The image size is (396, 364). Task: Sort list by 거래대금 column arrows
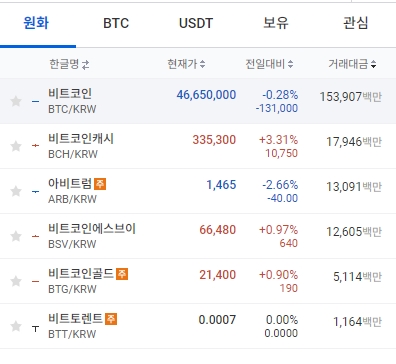tap(373, 64)
